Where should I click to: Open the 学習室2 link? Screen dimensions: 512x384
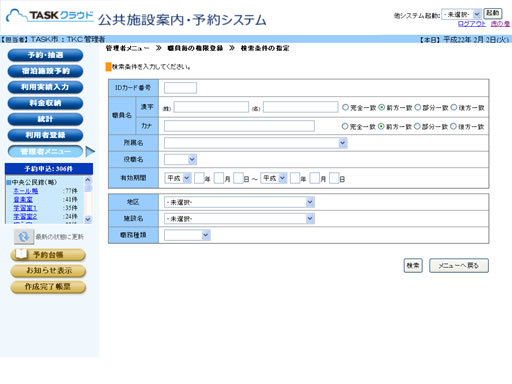click(x=25, y=217)
